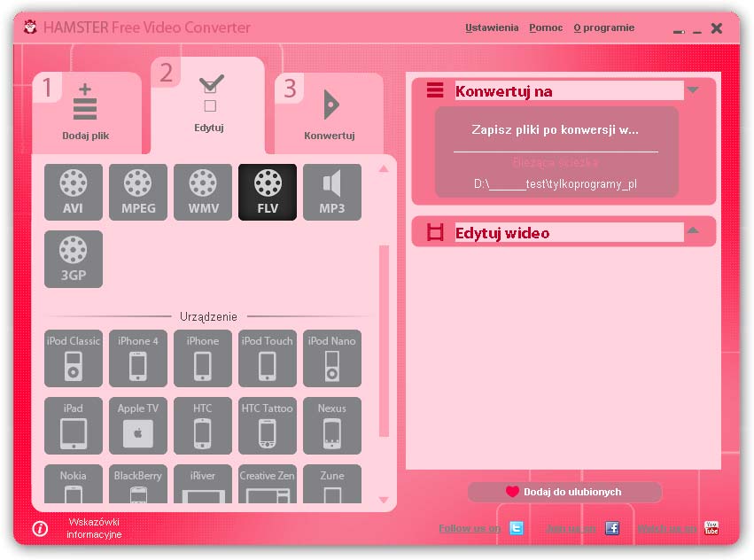Click the format list scroll-up arrow
The image size is (754, 560).
pyautogui.click(x=384, y=169)
